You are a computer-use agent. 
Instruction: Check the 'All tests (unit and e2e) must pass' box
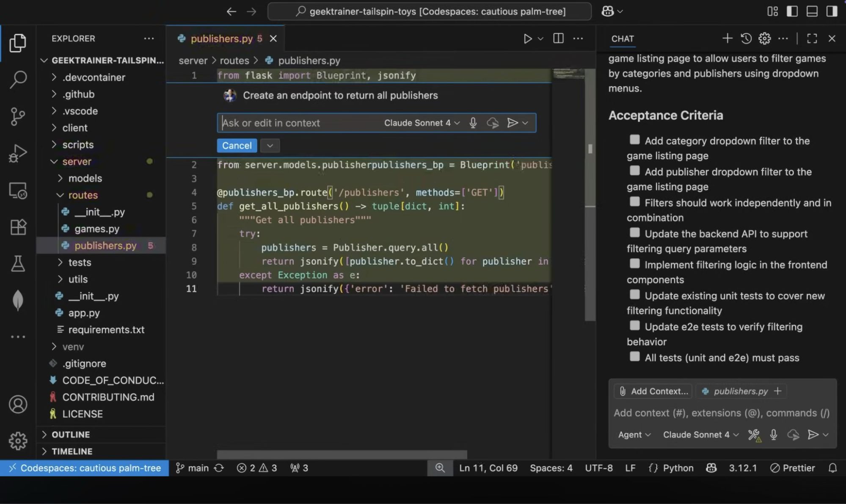coord(634,356)
